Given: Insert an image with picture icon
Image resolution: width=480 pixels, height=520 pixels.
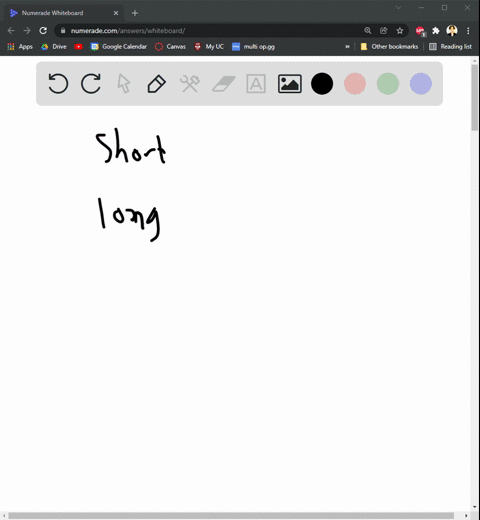Looking at the screenshot, I should pyautogui.click(x=290, y=83).
